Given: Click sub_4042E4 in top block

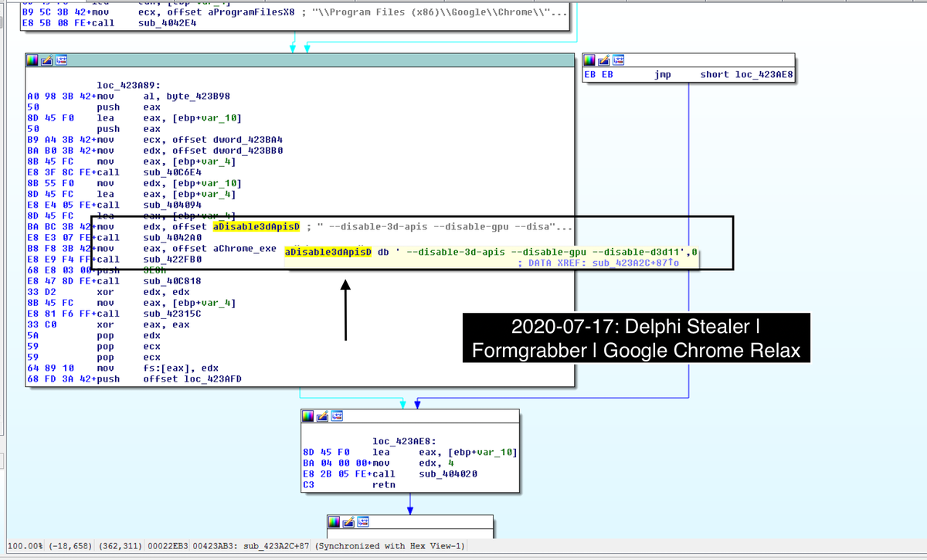Looking at the screenshot, I should tap(167, 22).
